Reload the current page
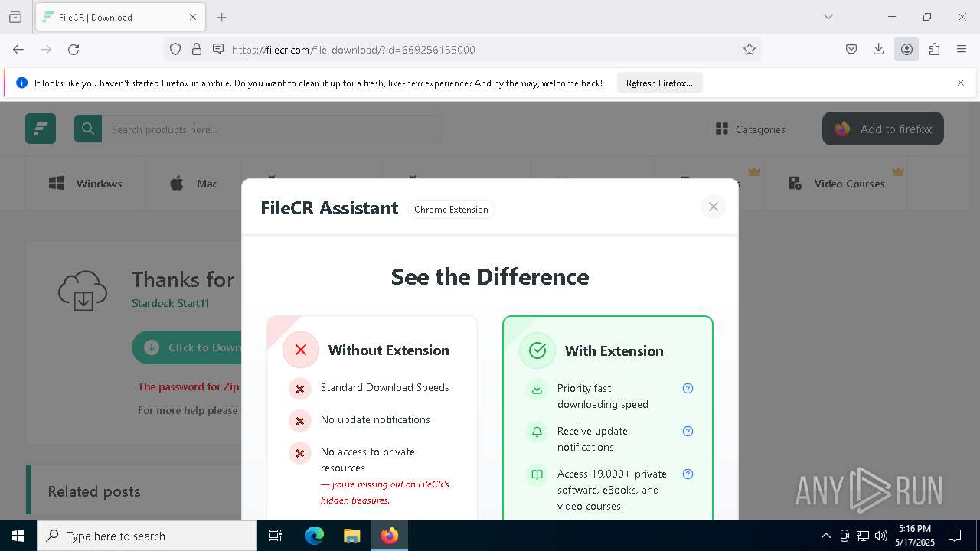Screen dimensions: 980x551 click(x=73, y=50)
